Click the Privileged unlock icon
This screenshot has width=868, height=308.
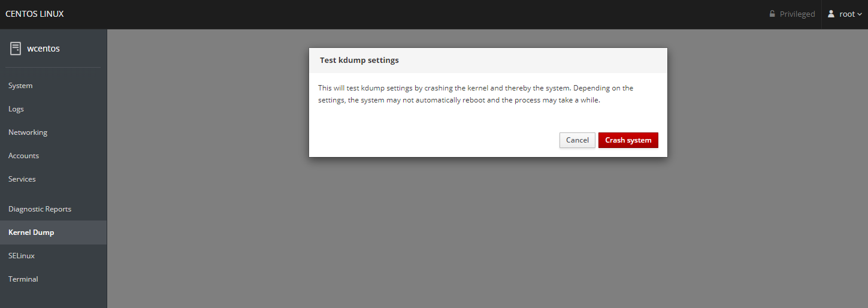tap(772, 14)
